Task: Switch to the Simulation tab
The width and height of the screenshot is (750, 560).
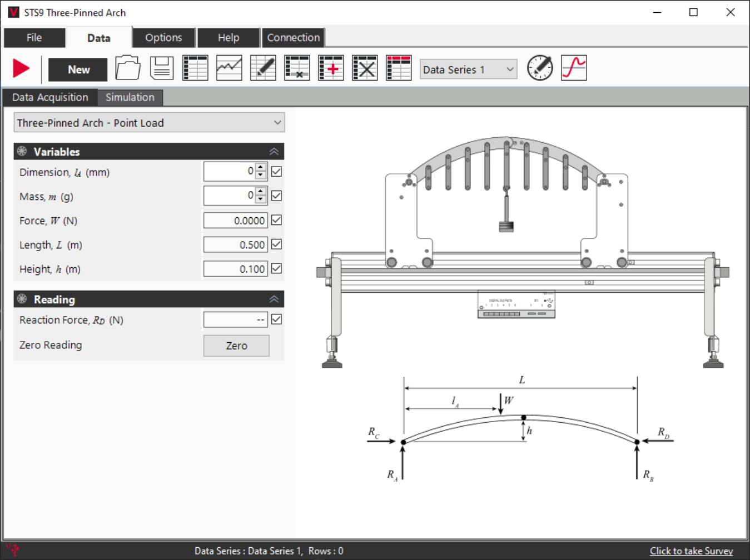Action: pyautogui.click(x=130, y=97)
